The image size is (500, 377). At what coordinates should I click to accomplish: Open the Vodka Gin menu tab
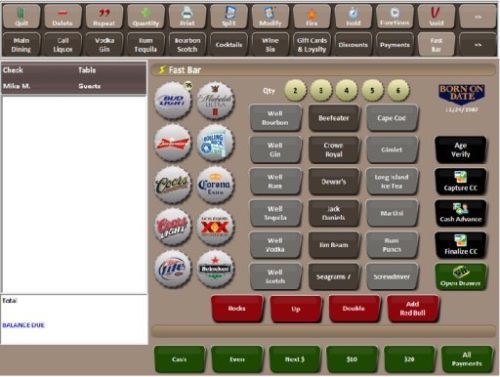click(104, 44)
